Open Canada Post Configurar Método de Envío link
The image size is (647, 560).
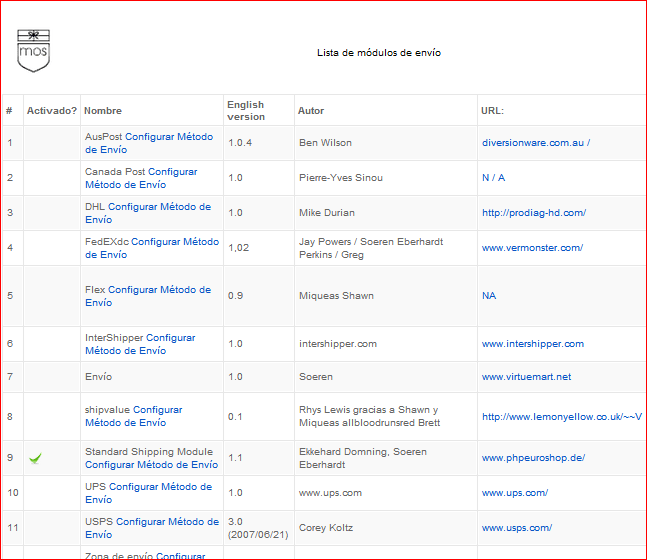tap(141, 178)
